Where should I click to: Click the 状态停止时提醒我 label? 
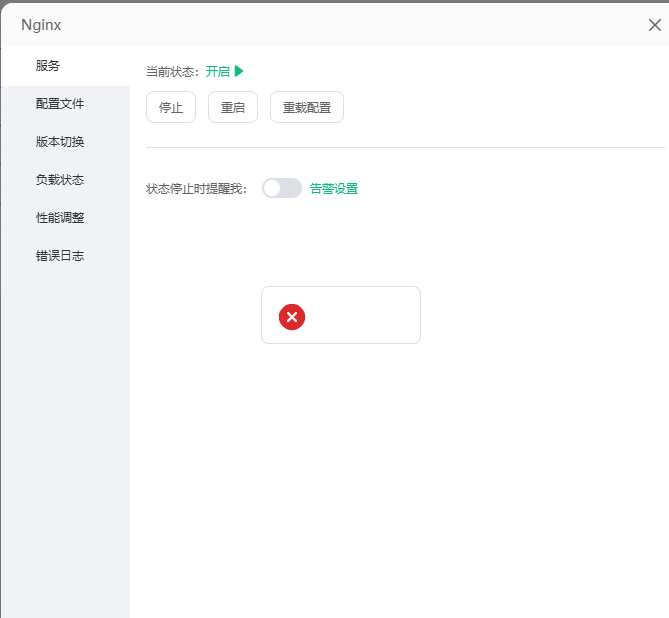pyautogui.click(x=196, y=189)
